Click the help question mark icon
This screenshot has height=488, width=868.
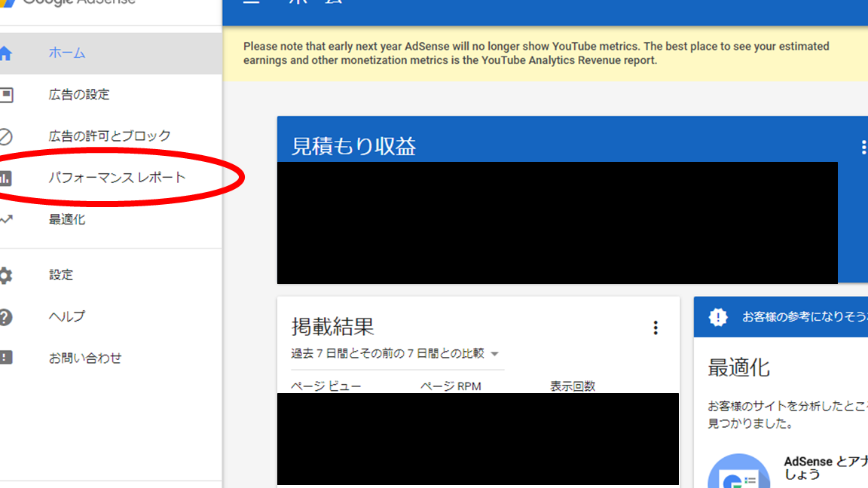pos(5,317)
